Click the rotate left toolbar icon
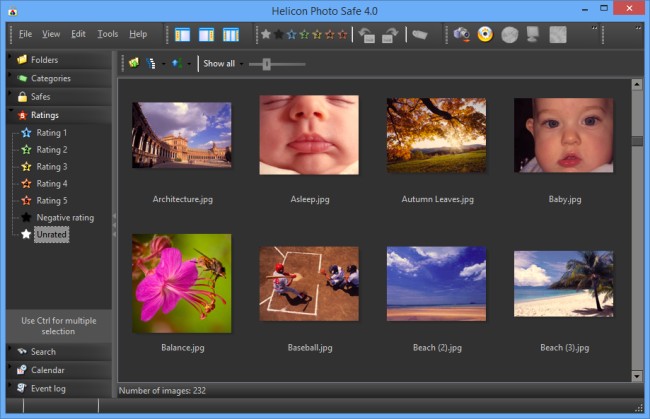Screen dimensions: 650x419 tap(367, 34)
